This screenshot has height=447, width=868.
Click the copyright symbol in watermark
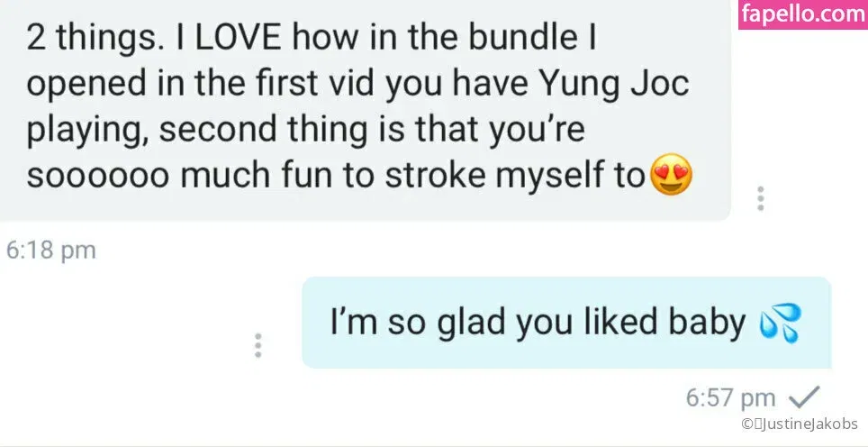746,424
